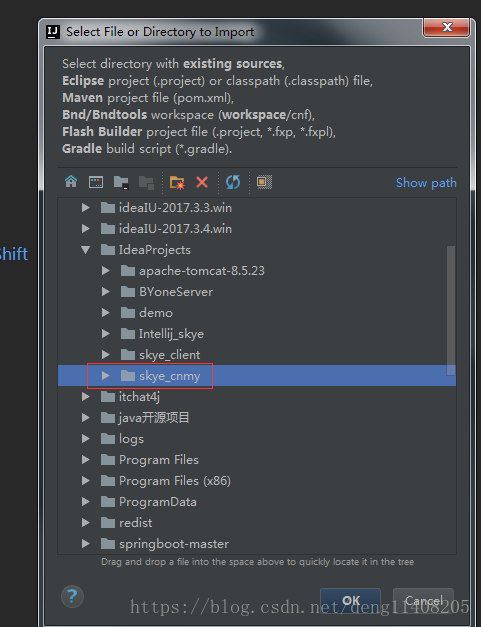
Task: Refresh the file tree
Action: [x=233, y=182]
